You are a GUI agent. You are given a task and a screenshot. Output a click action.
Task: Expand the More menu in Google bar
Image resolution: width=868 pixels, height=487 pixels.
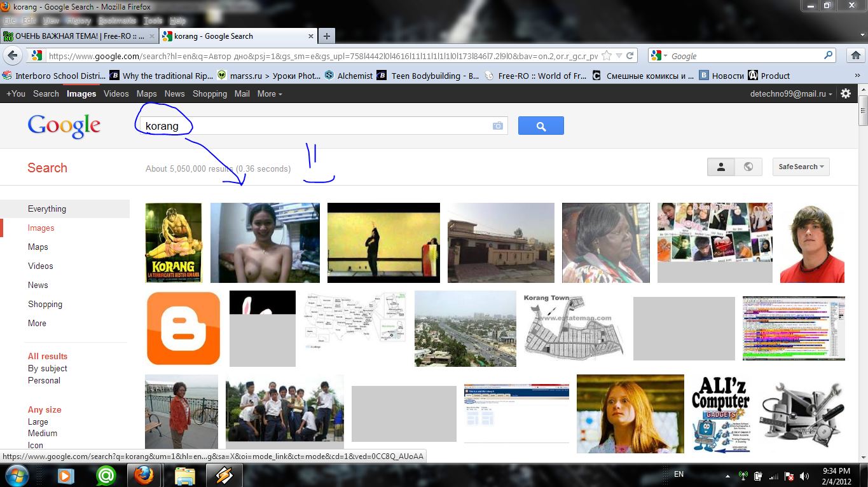270,93
